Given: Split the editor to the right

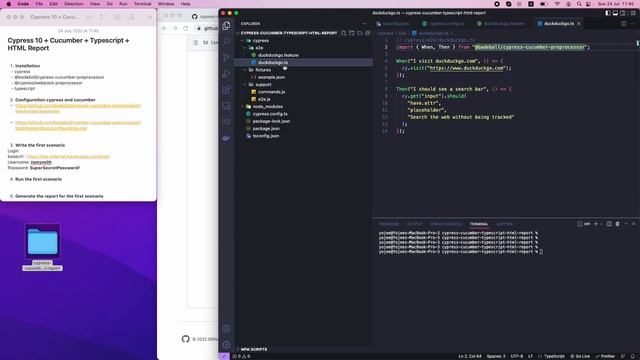Looking at the screenshot, I should (624, 24).
